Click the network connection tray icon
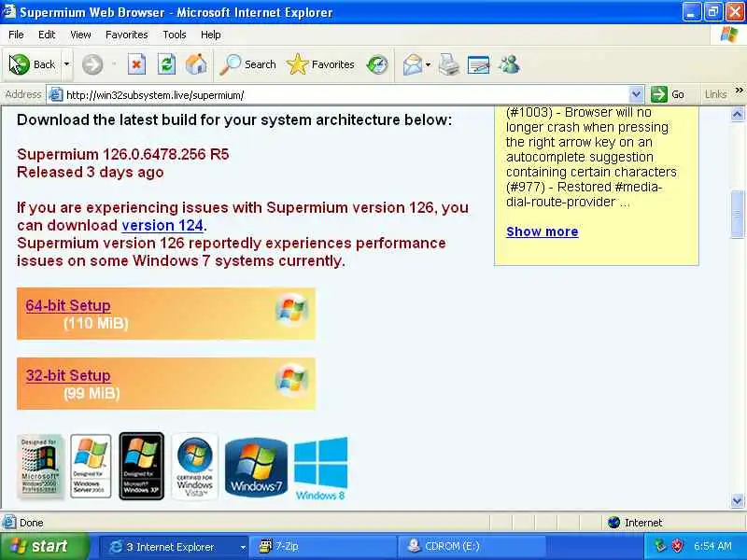This screenshot has height=560, width=747. pyautogui.click(x=660, y=546)
